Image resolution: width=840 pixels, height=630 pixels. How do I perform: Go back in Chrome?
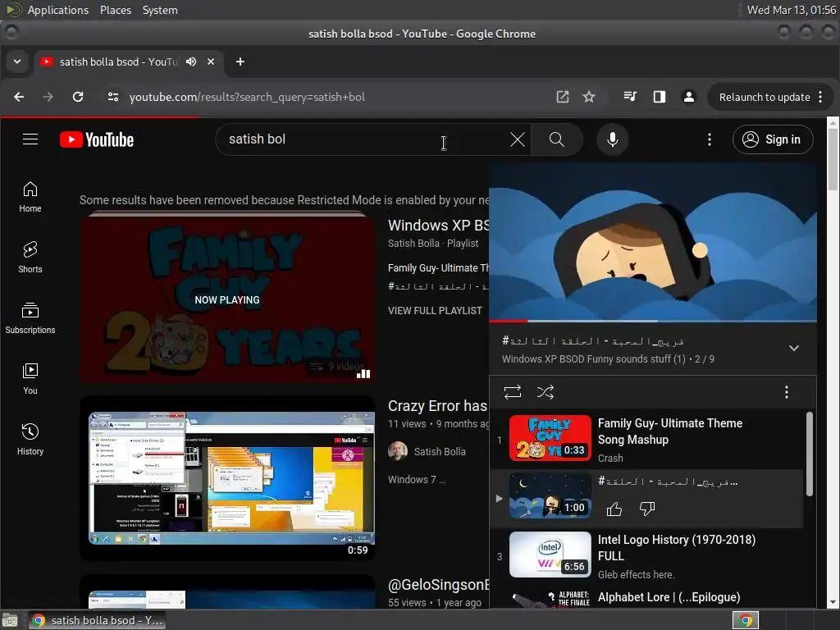(19, 97)
